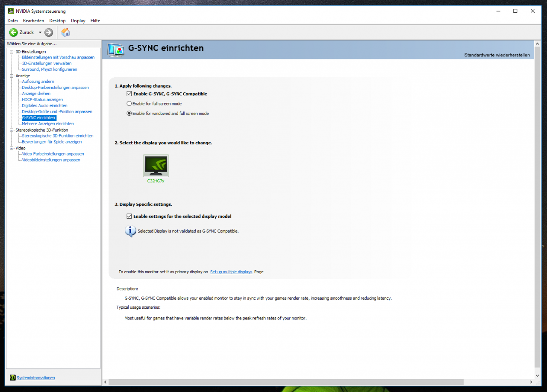Click the vertical scrollbar down arrow
547x392 pixels.
pos(538,376)
